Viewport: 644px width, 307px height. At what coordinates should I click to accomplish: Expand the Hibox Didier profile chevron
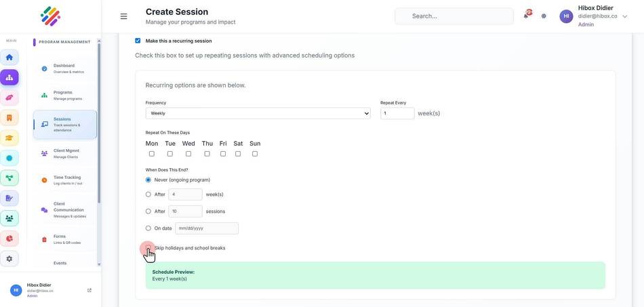pos(625,16)
